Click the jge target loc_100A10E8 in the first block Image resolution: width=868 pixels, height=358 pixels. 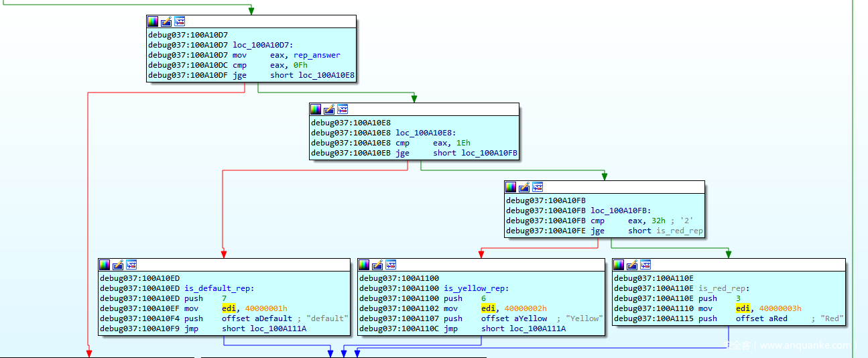326,75
